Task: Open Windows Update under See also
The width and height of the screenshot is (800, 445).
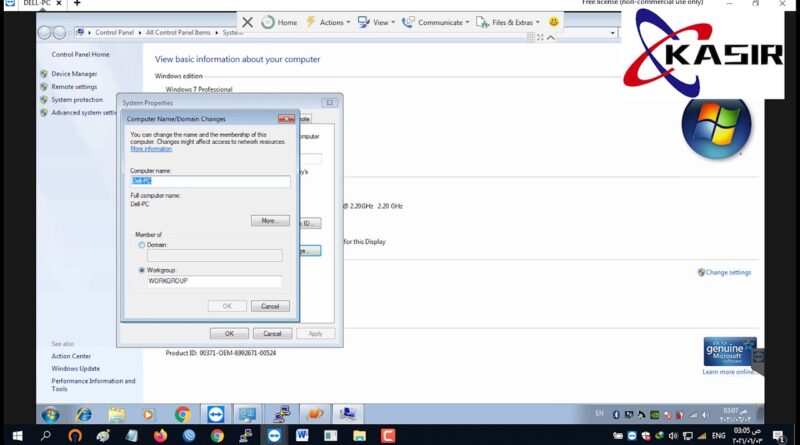Action: pos(76,368)
